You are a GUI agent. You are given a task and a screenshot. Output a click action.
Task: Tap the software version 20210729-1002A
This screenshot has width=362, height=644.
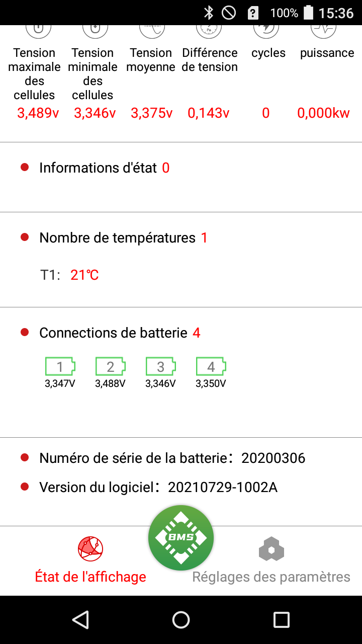tap(223, 487)
